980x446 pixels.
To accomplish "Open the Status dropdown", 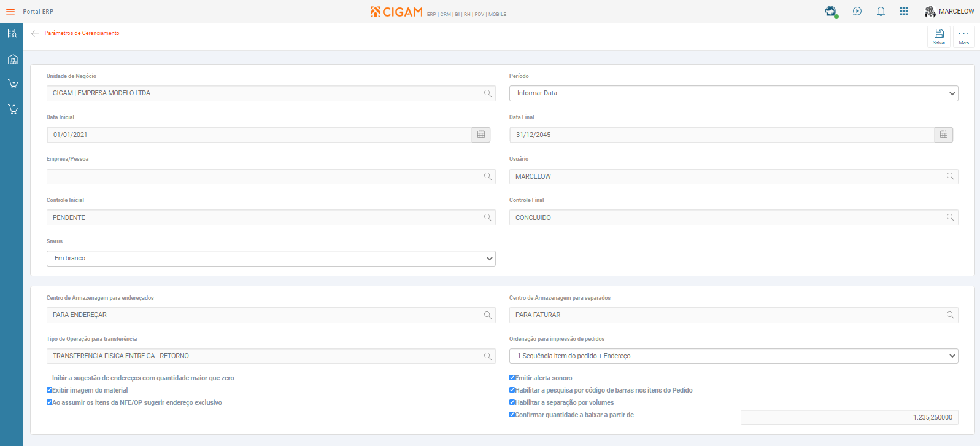I will (271, 259).
